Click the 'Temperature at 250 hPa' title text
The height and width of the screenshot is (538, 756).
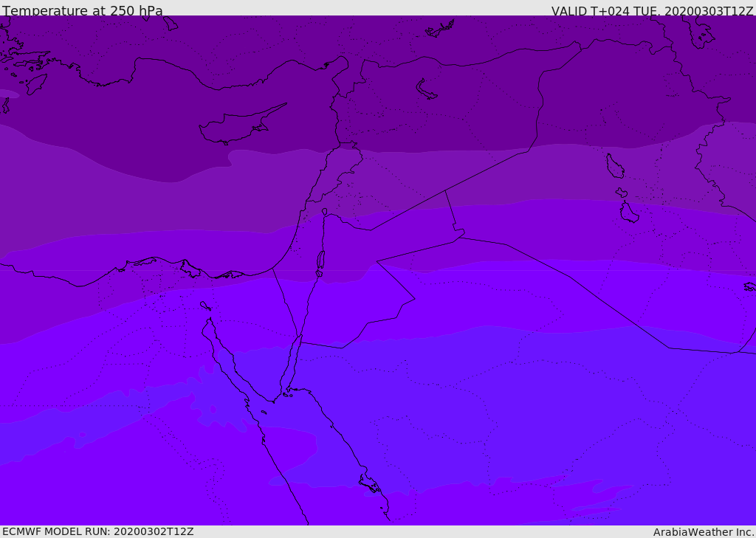tap(83, 10)
